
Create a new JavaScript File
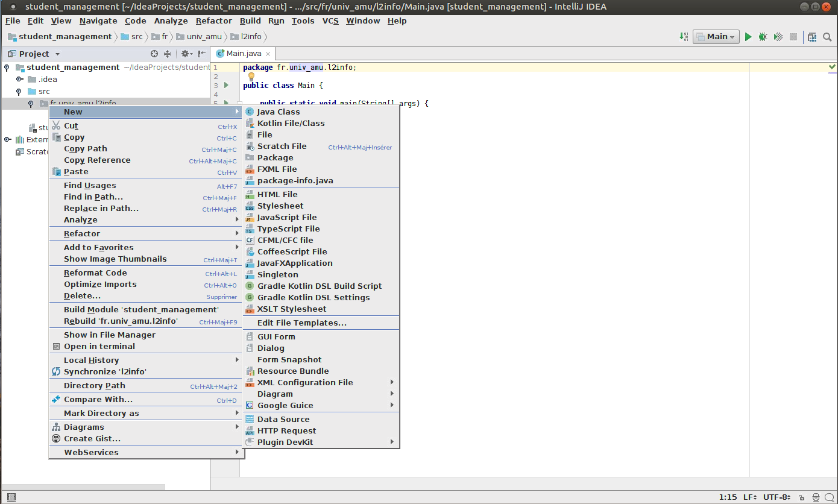click(x=321, y=217)
